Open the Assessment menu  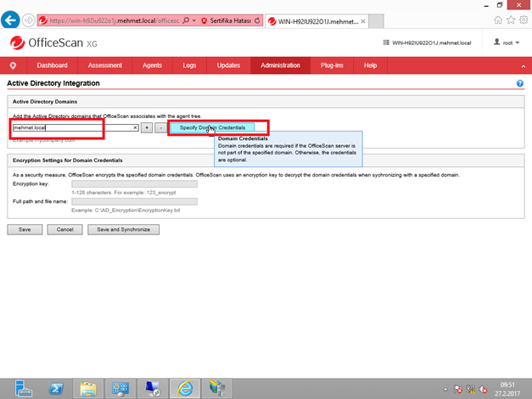(x=105, y=65)
